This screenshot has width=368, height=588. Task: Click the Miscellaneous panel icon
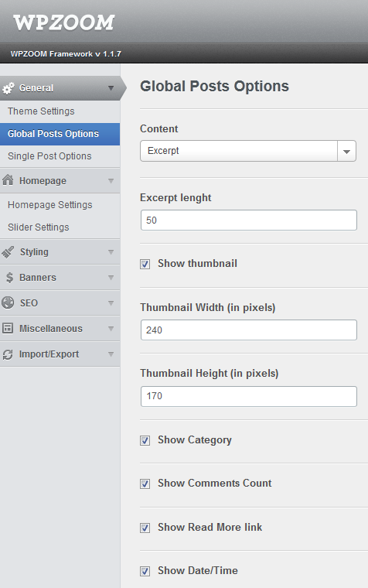8,328
